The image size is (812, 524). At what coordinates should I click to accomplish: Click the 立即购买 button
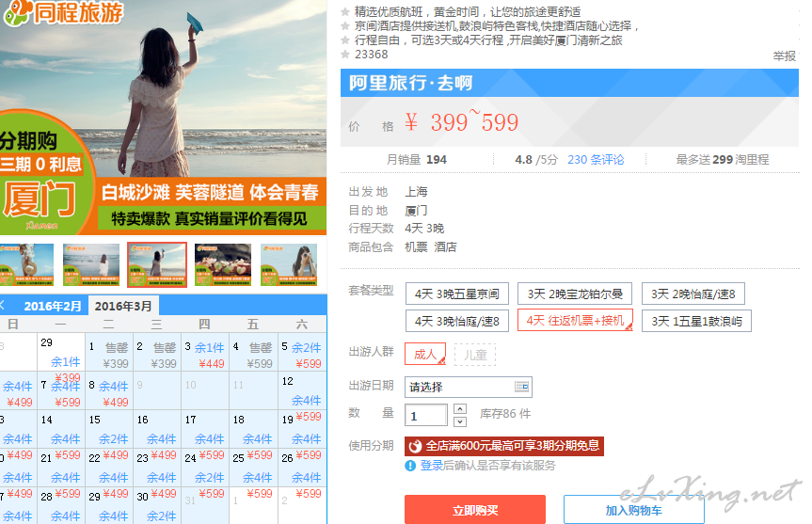[x=475, y=510]
